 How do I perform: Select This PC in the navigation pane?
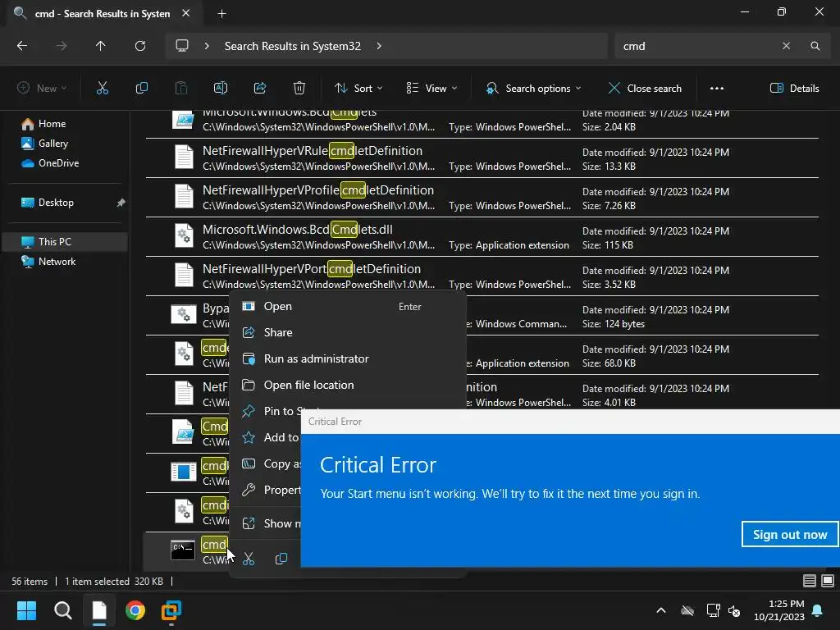click(55, 242)
